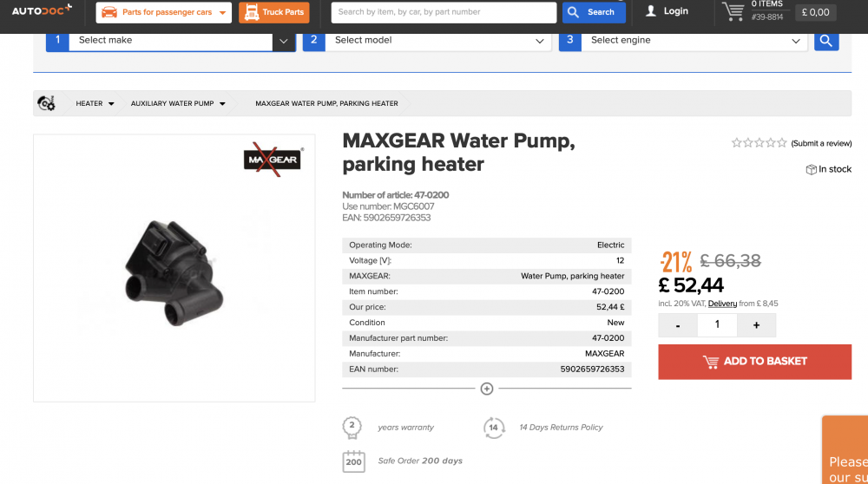Open the Delivery info link

(722, 304)
